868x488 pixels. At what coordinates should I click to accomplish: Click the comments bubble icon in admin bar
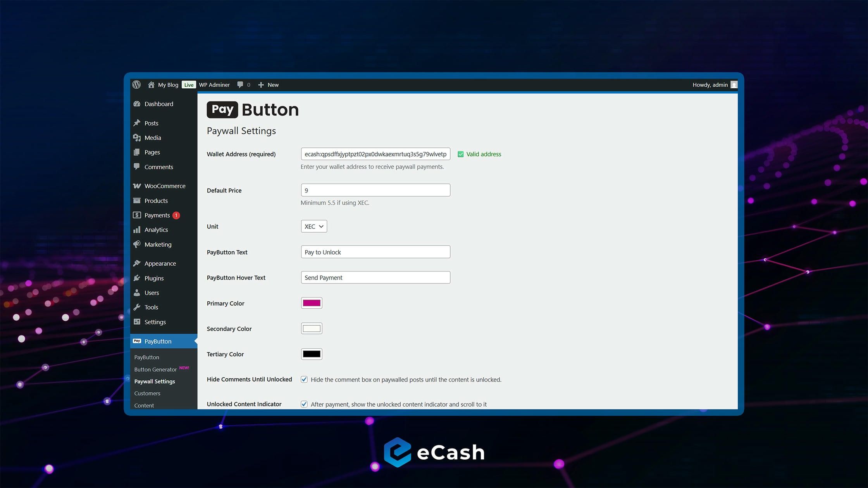point(240,84)
